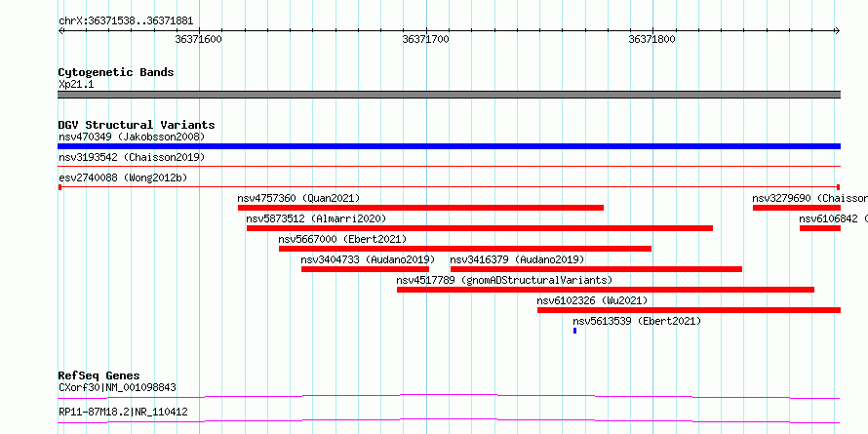Click the left arrow of the ruler
The image size is (868, 434).
(x=60, y=31)
